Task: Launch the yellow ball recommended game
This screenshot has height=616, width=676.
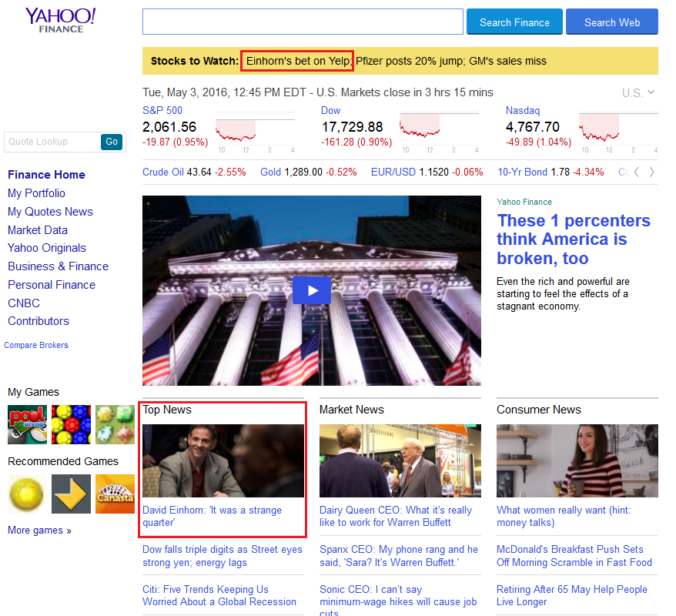Action: 27,494
